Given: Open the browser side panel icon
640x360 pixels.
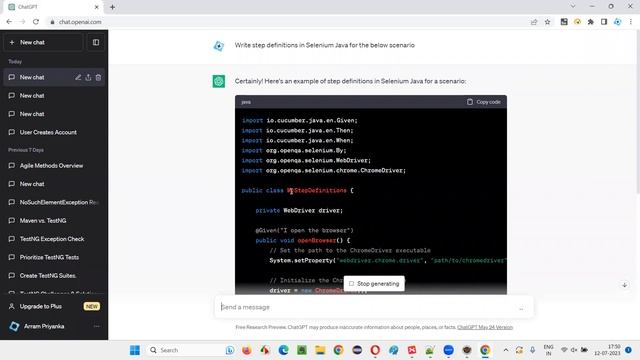Looking at the screenshot, I should click(x=604, y=22).
